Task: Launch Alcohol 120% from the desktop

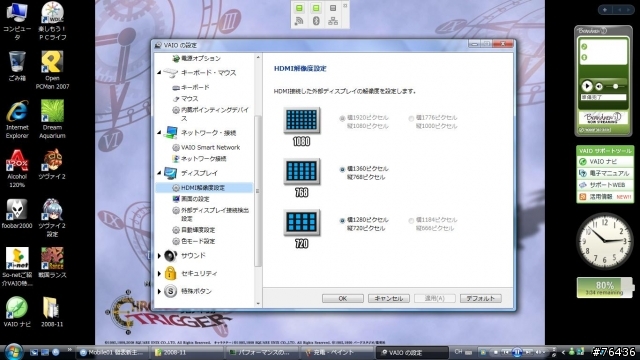Action: click(17, 169)
